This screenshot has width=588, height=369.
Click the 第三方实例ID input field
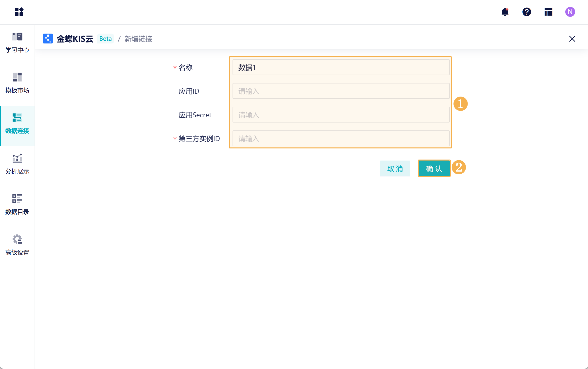(x=340, y=138)
